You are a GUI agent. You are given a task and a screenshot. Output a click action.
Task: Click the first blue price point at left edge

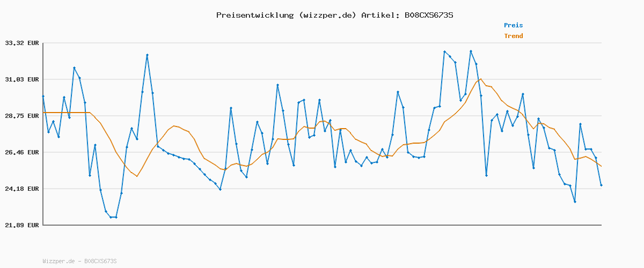(x=43, y=96)
